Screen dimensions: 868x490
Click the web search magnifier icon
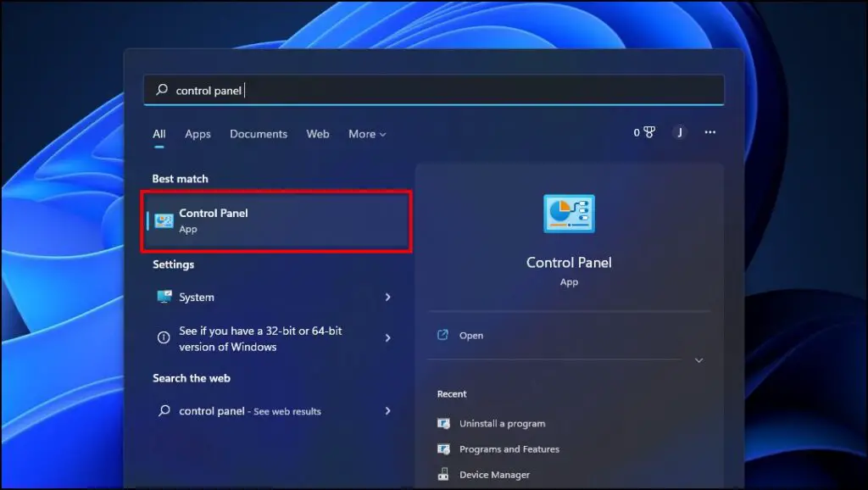(x=164, y=410)
